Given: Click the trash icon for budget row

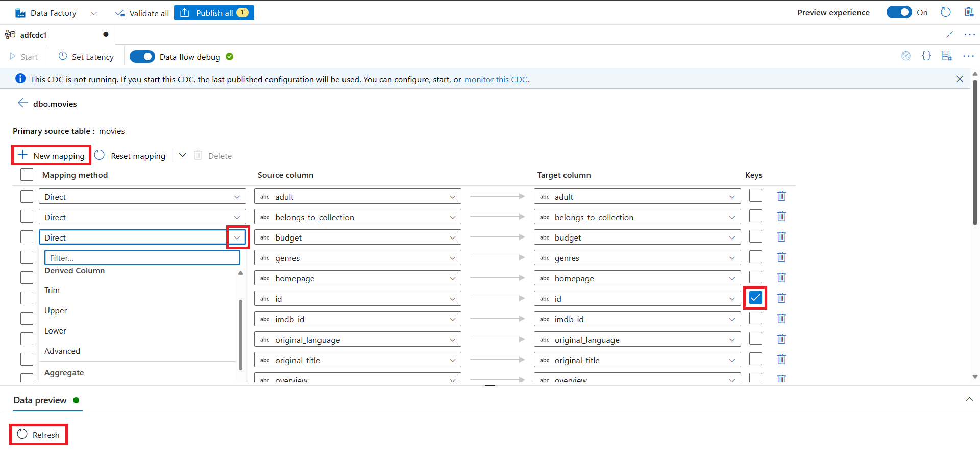Looking at the screenshot, I should coord(781,237).
